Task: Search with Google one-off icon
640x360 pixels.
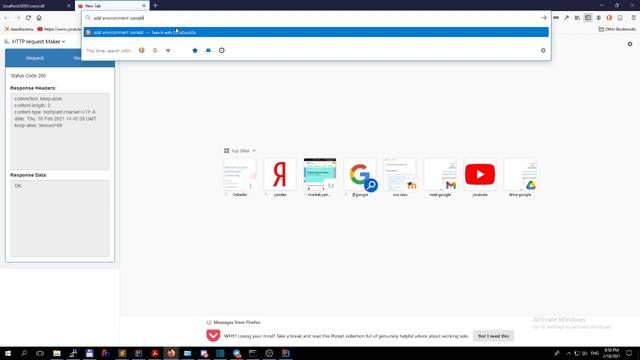Action: [x=155, y=50]
